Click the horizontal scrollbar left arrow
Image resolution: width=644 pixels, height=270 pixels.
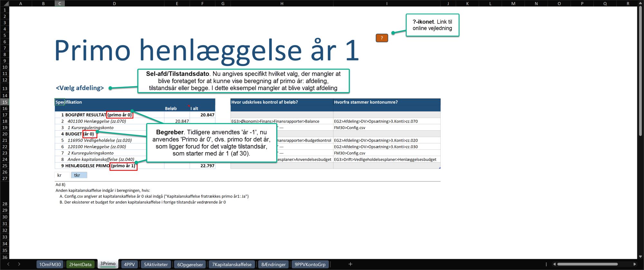[554, 264]
